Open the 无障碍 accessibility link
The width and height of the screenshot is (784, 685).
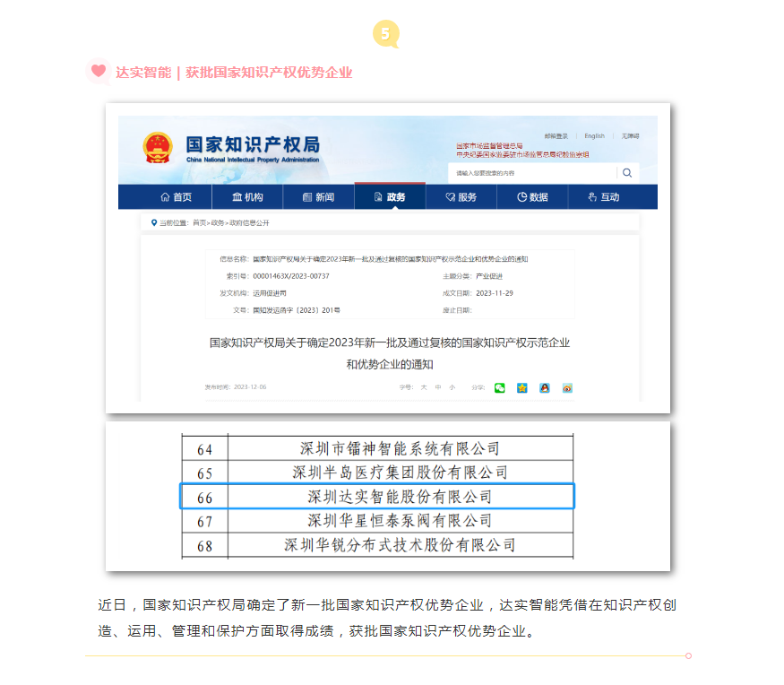pos(630,136)
